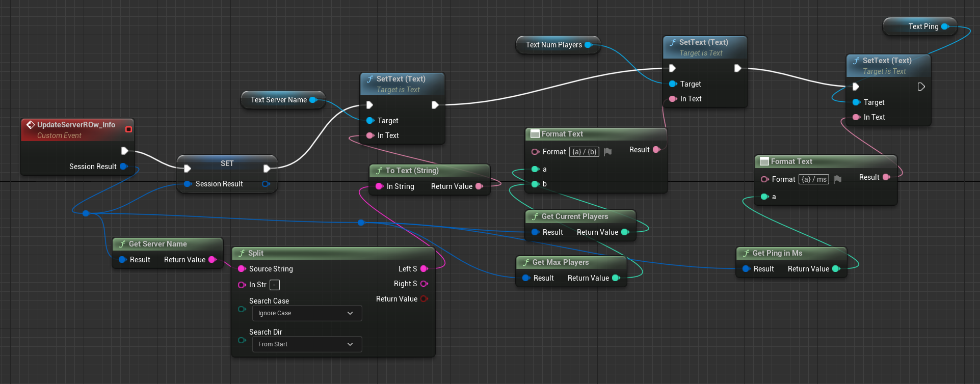
Task: Select the To Text (String) node title
Action: pos(412,171)
